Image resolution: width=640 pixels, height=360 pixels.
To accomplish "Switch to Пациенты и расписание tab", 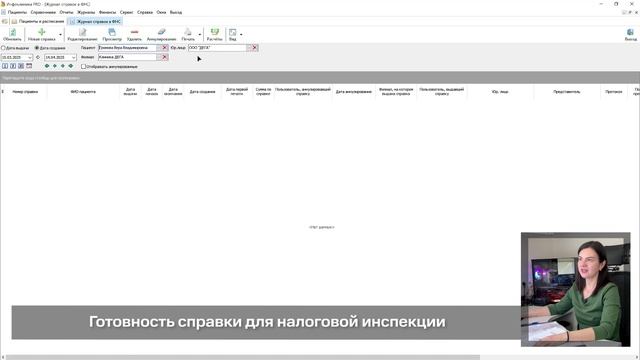I will (x=38, y=21).
